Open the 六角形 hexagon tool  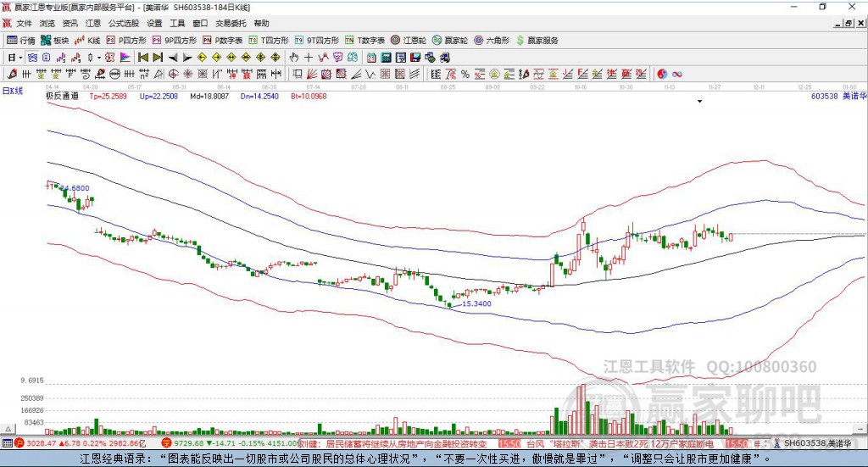[492, 41]
